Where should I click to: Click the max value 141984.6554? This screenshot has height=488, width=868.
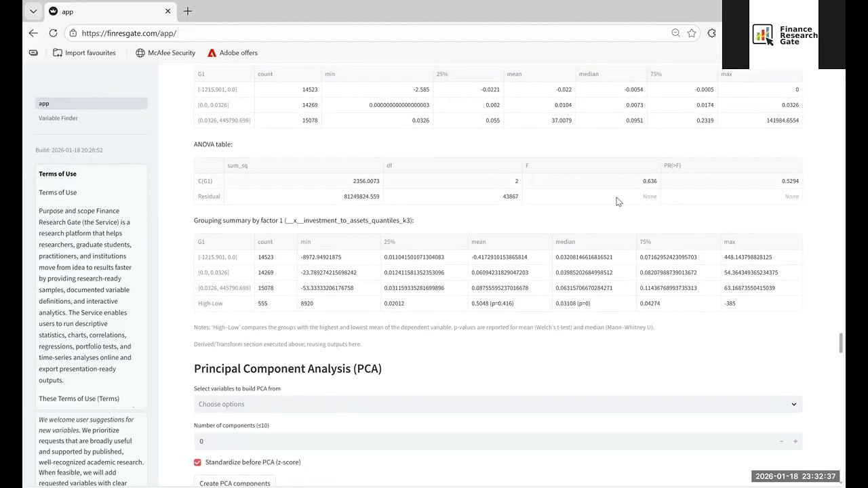coord(783,121)
